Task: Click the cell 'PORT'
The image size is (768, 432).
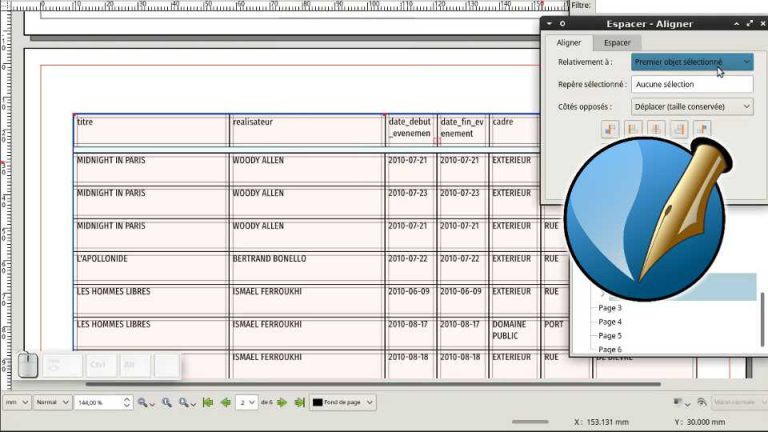Action: tap(556, 333)
